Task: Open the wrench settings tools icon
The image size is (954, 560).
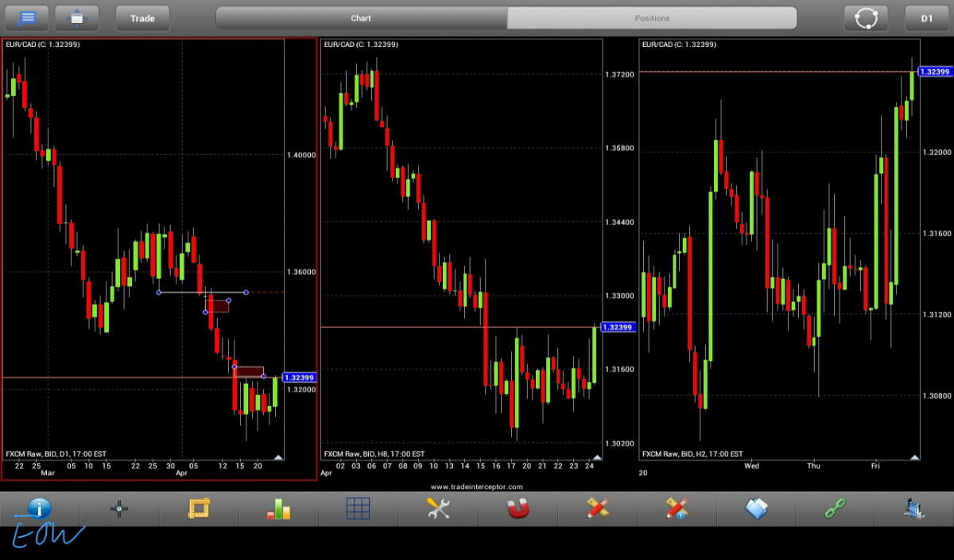Action: [x=438, y=508]
